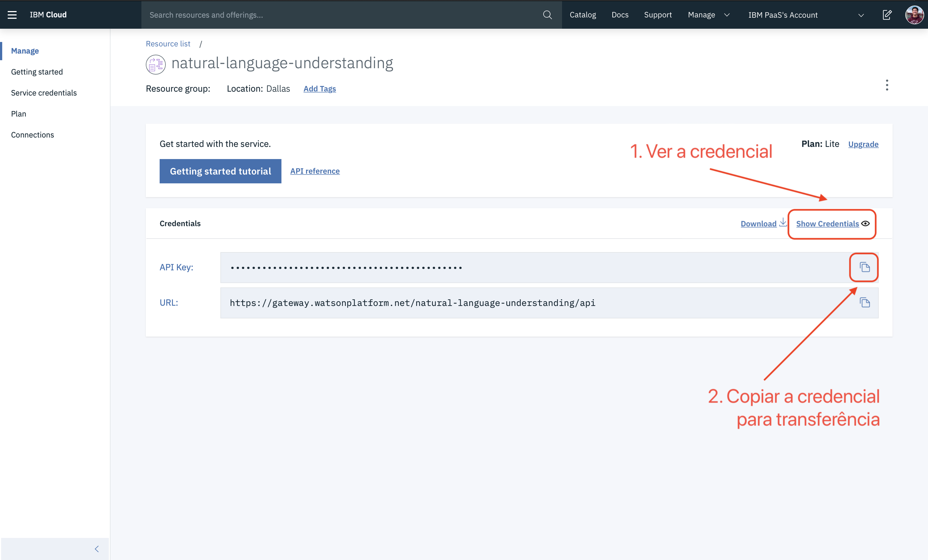Open the vertical three-dot actions menu

887,85
